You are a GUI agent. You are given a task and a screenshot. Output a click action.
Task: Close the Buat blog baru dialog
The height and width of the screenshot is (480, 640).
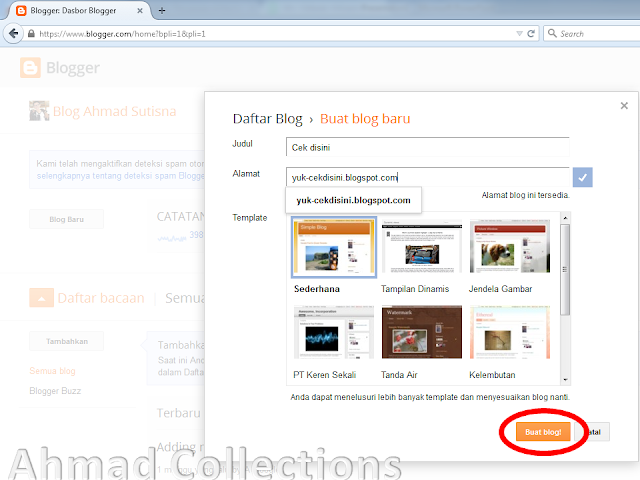coord(624,106)
